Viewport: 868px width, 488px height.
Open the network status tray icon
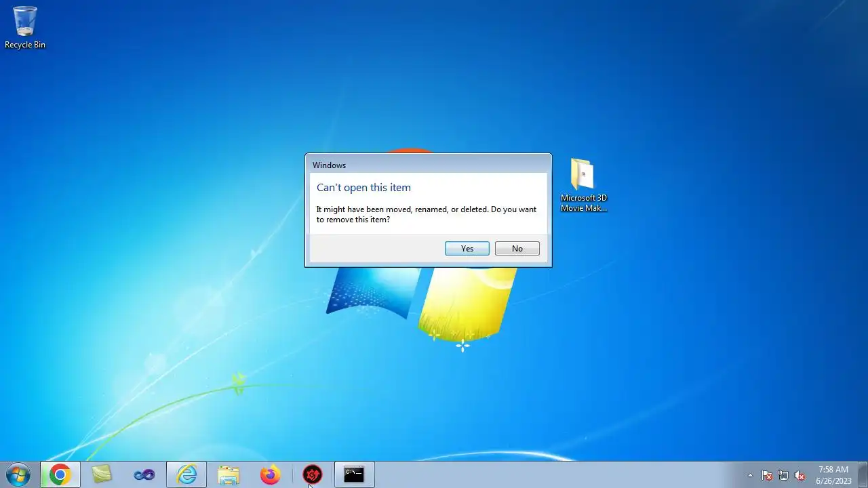pos(783,475)
